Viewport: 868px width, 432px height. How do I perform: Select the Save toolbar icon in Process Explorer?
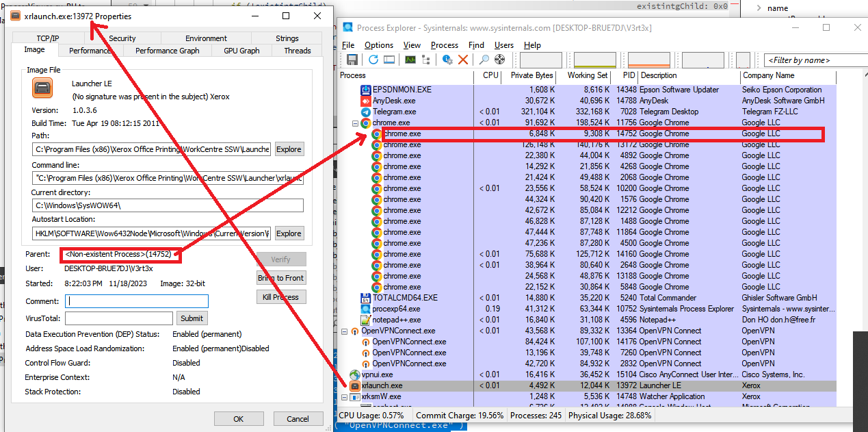pos(351,60)
